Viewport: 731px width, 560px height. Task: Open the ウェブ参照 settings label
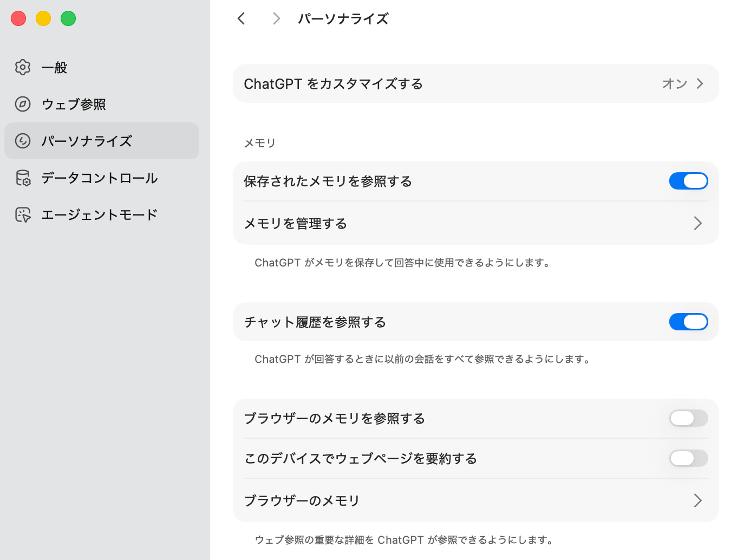point(74,105)
